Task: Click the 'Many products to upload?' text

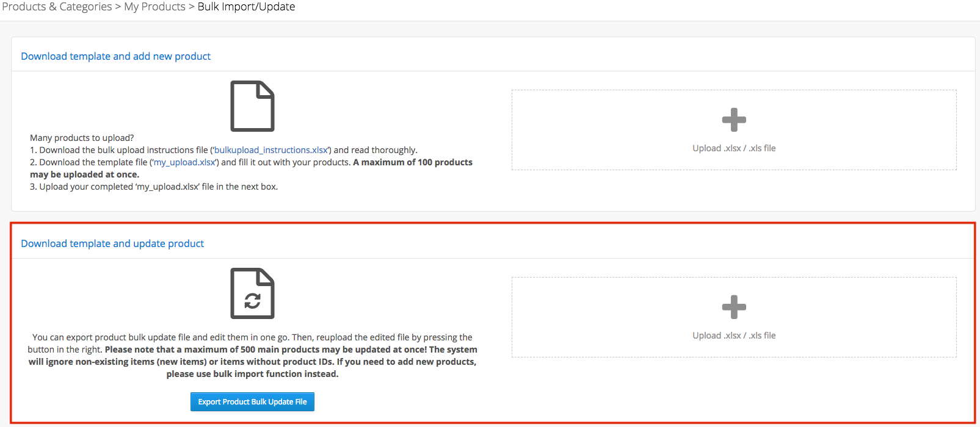Action: [82, 138]
